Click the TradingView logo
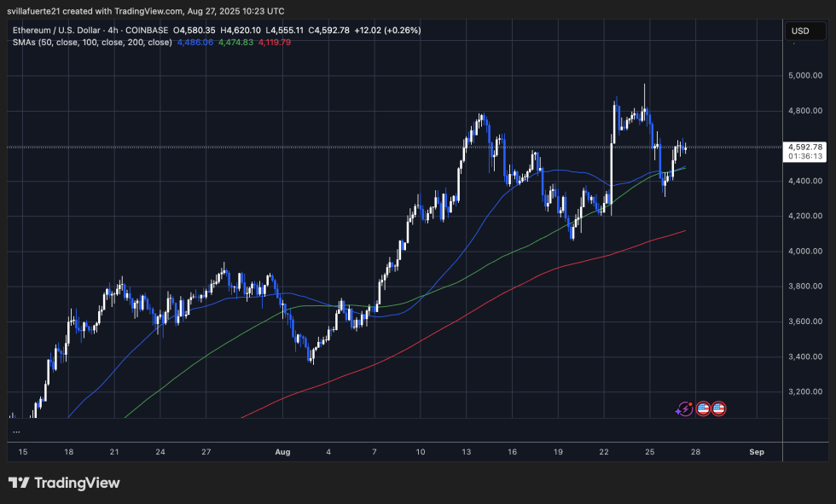 [x=64, y=482]
